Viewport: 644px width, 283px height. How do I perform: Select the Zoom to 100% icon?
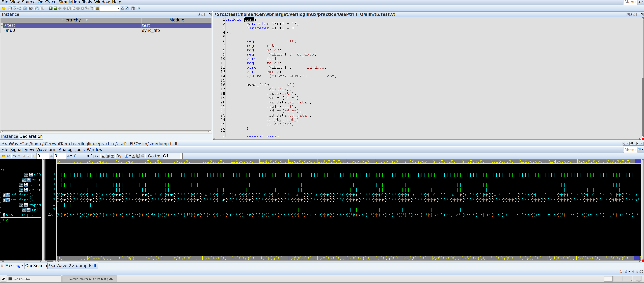112,156
